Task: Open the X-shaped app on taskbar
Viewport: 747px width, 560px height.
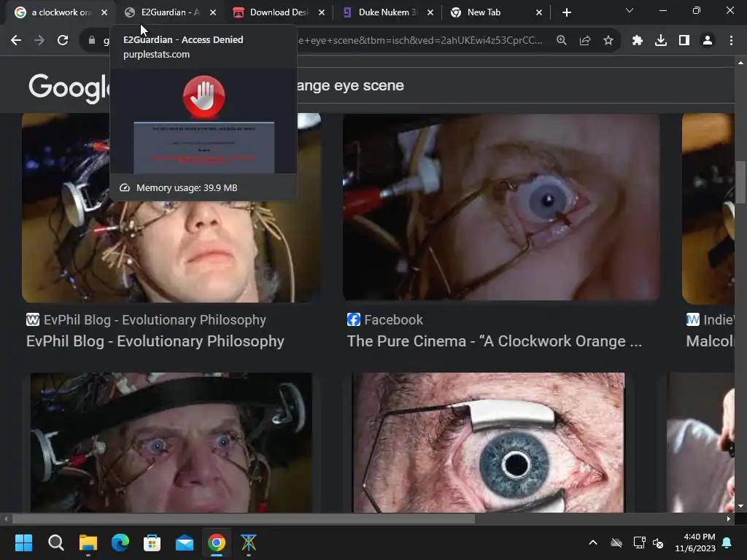Action: click(248, 542)
